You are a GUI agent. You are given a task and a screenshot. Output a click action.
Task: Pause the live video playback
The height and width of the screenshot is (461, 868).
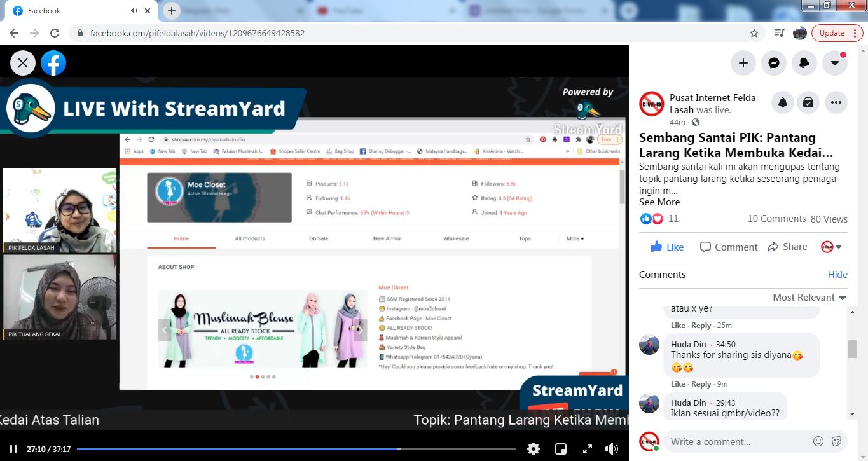click(13, 449)
